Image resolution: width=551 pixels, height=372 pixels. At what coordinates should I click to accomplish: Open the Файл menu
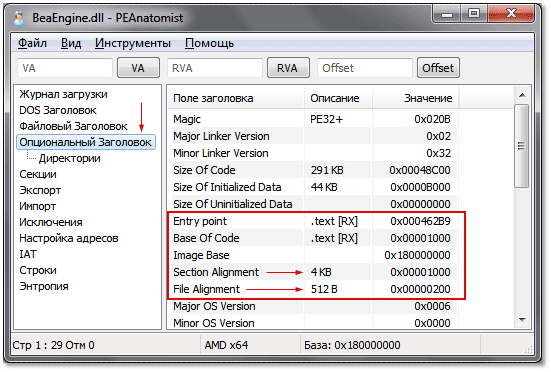click(32, 43)
